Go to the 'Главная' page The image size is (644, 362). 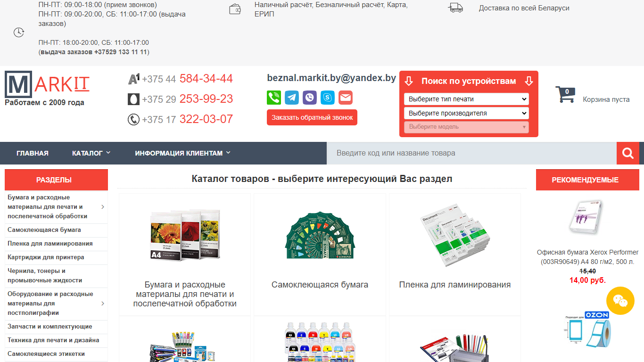33,153
